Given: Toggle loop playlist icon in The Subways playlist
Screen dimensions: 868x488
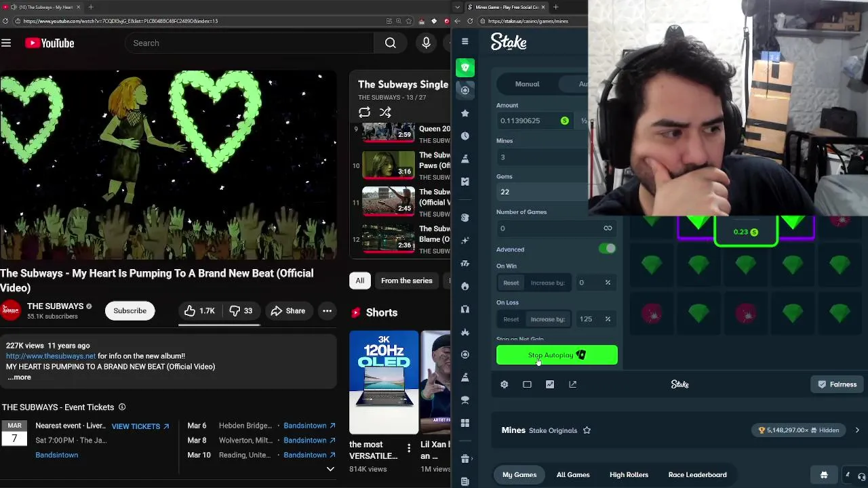Looking at the screenshot, I should click(364, 112).
